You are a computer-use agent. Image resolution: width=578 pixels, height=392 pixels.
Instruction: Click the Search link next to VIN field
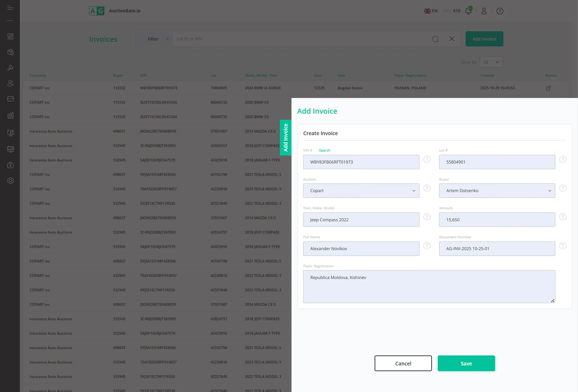pos(324,150)
